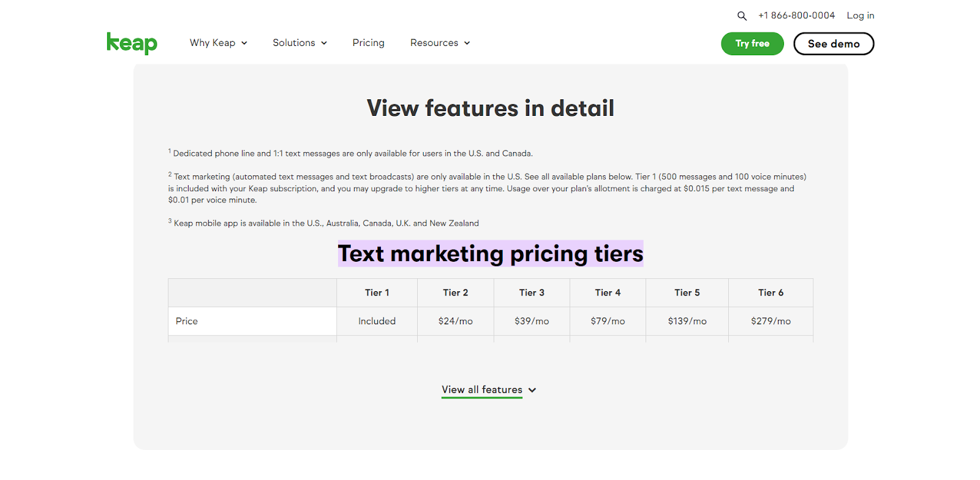The width and height of the screenshot is (980, 480).
Task: Call the +1 866-800-0004 phone link
Action: click(796, 15)
